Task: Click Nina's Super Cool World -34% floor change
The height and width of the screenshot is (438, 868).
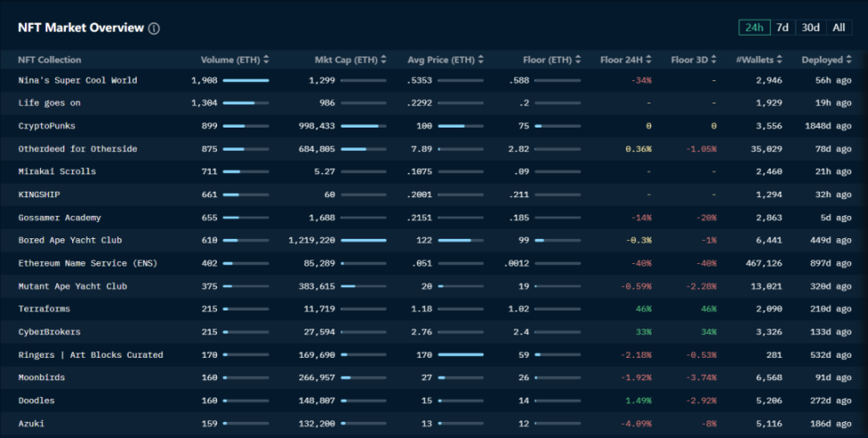Action: coord(641,80)
